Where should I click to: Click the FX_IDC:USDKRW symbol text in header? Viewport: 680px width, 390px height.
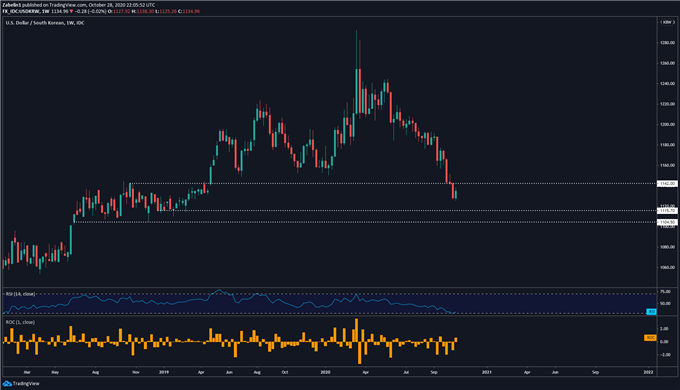click(21, 11)
